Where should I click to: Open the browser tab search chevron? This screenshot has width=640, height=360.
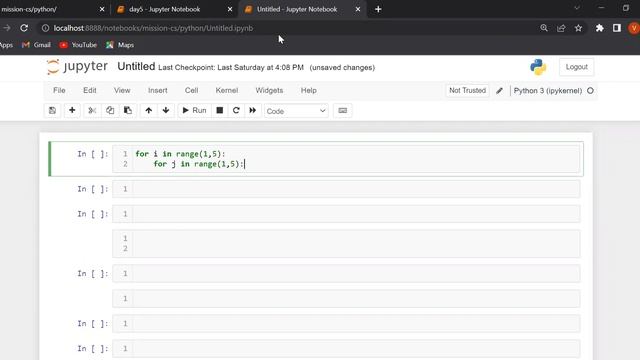577,8
